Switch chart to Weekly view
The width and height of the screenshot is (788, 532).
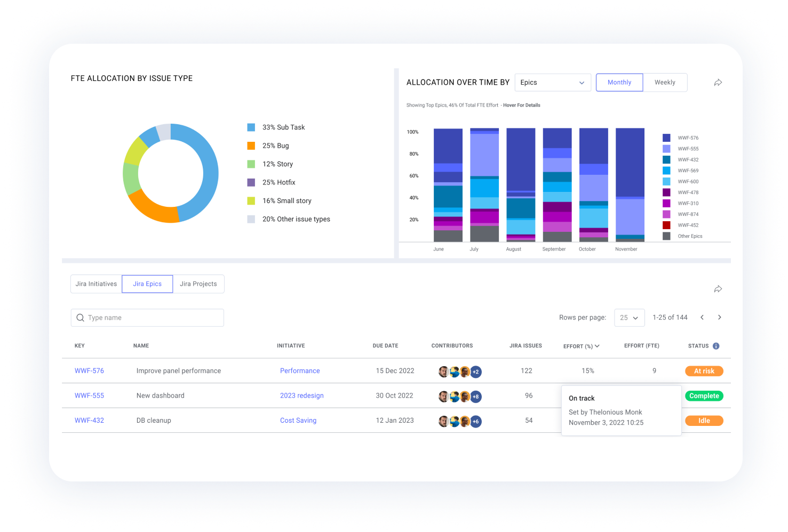pyautogui.click(x=665, y=83)
